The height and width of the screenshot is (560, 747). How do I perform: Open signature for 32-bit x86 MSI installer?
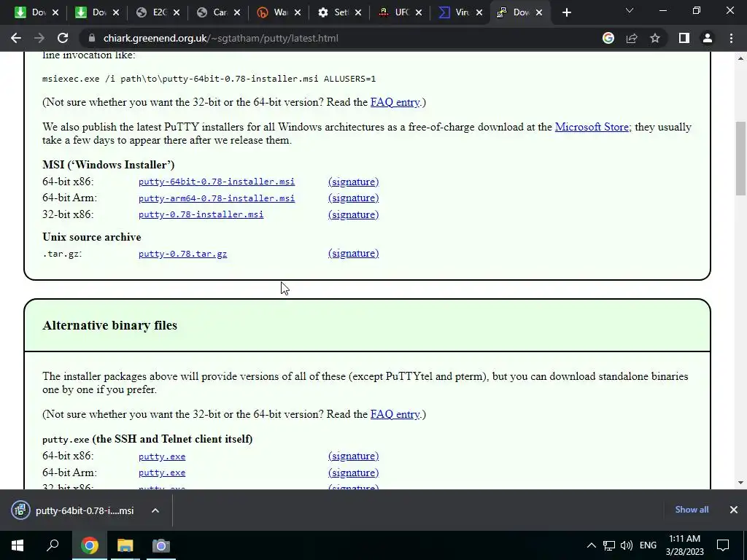coord(354,215)
